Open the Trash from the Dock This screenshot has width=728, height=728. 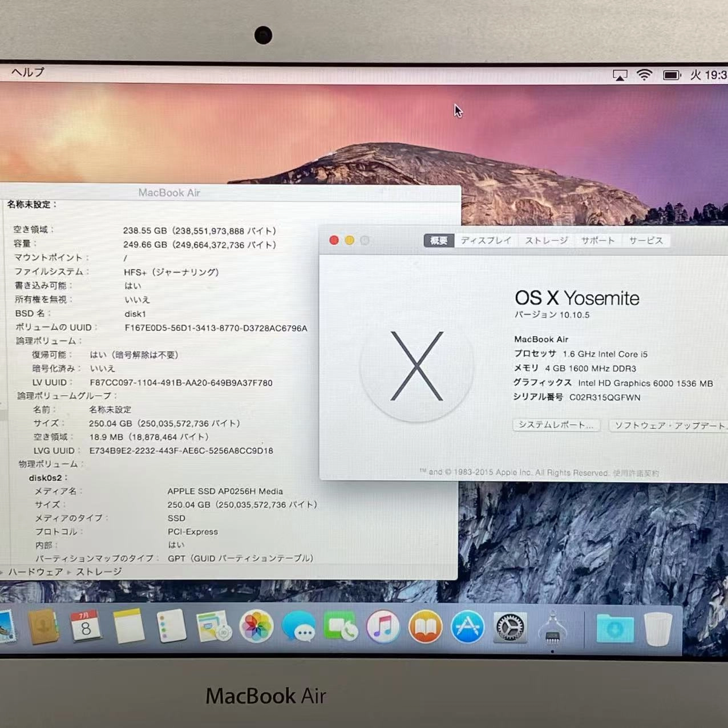tap(658, 628)
